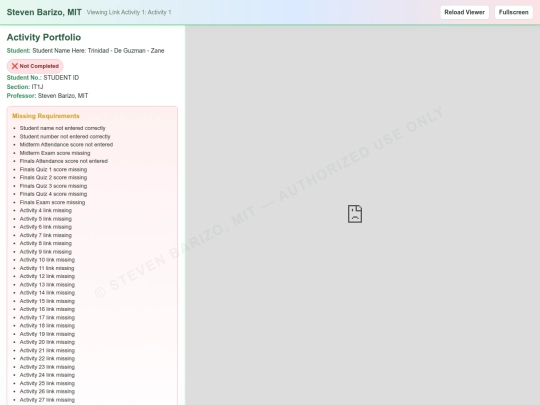Select 'Activity 26 link missing' item
Viewport: 540px width, 405px height.
[x=47, y=392]
